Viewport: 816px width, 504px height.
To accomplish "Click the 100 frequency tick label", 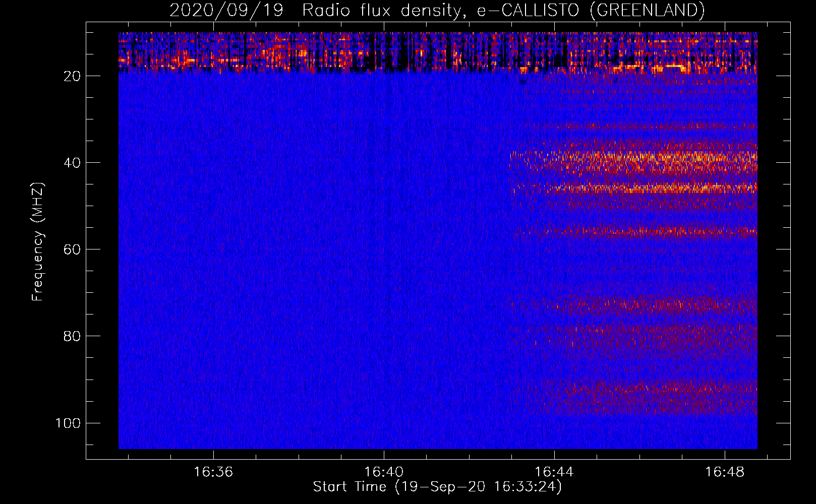I will pyautogui.click(x=68, y=423).
